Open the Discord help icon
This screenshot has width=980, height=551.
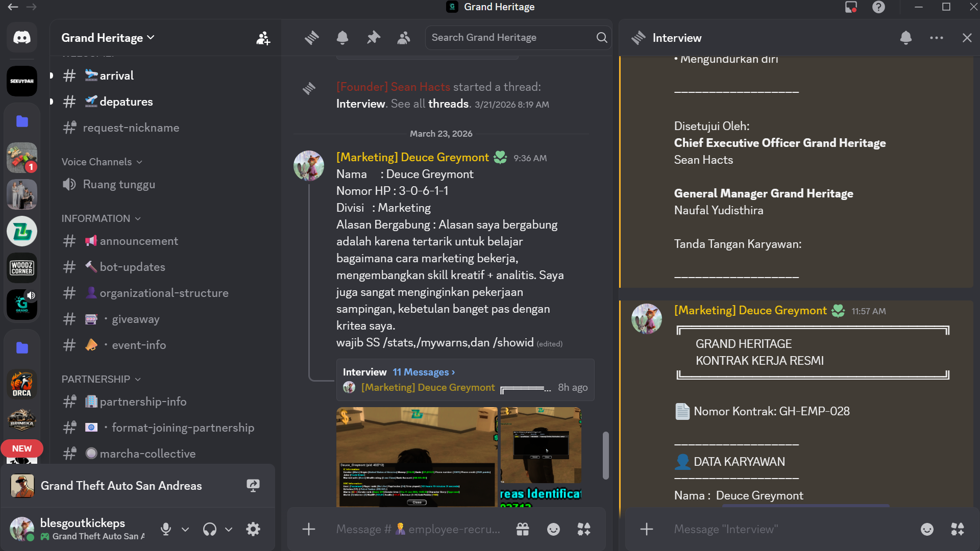click(x=878, y=7)
